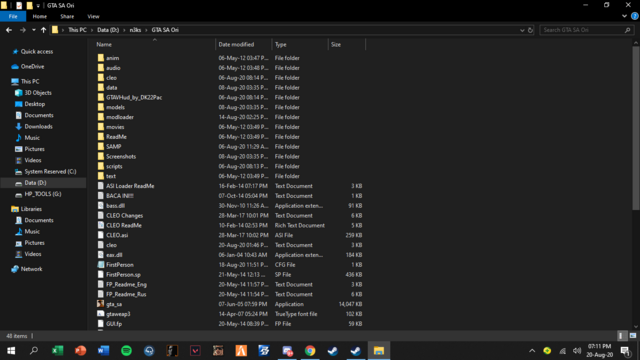Screen dimensions: 640x360
Task: Go up one folder level arrow
Action: [x=43, y=30]
